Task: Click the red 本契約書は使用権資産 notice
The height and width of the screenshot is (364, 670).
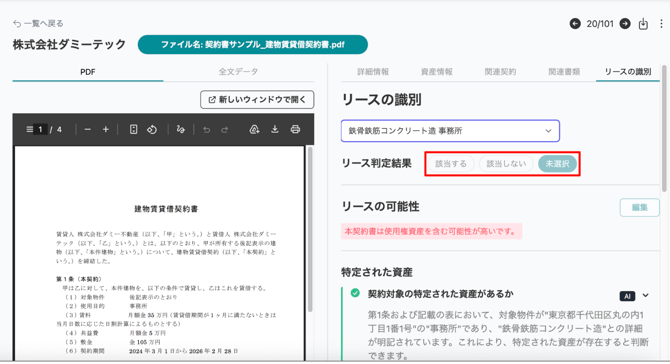Action: (431, 231)
